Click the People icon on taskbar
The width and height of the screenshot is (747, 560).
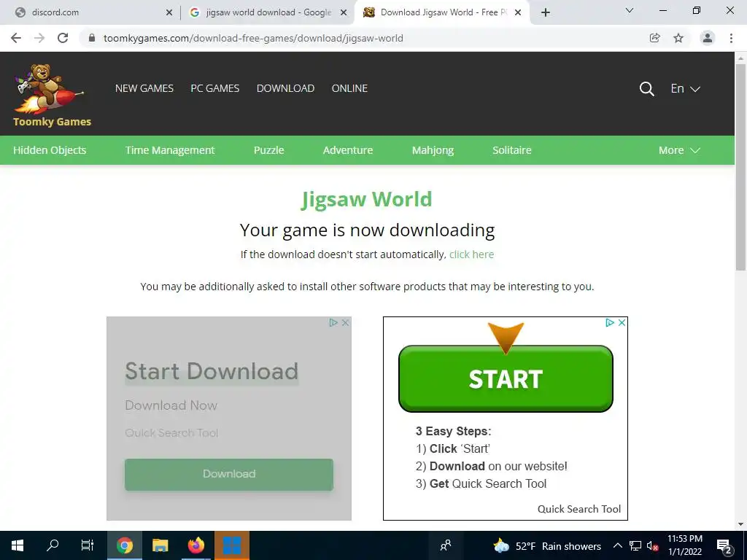click(446, 545)
